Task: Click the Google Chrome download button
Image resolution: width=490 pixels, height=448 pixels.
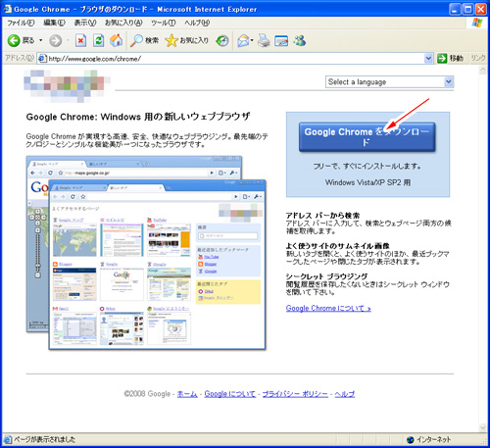Action: [x=367, y=137]
